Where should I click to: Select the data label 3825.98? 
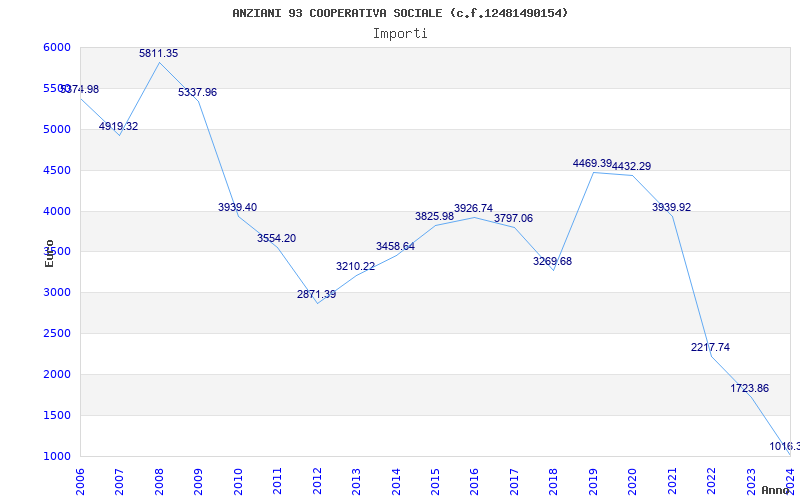coord(435,216)
